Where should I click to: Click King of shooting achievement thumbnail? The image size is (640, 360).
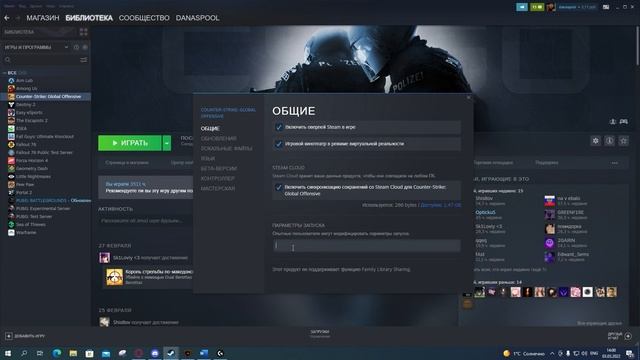(x=115, y=277)
